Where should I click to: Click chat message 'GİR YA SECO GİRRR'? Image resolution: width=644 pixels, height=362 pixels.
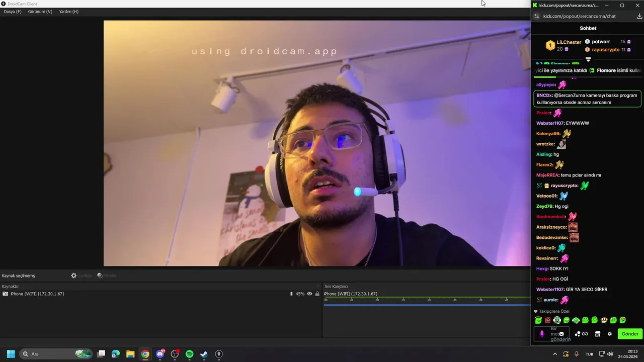coord(587,289)
